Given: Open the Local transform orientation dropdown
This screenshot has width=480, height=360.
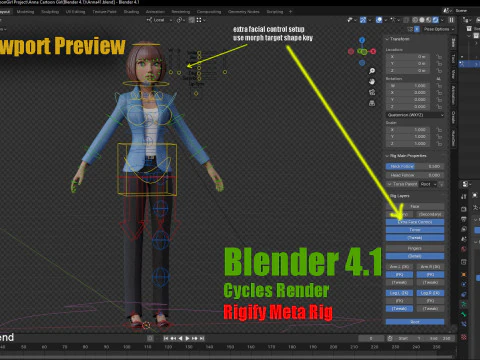Looking at the screenshot, I should [x=159, y=20].
